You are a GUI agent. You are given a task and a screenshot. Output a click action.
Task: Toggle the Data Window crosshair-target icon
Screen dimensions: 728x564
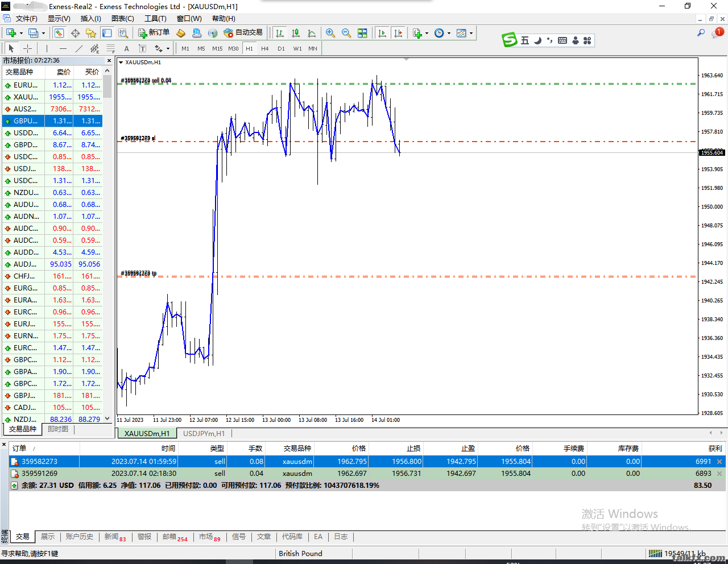click(x=75, y=33)
